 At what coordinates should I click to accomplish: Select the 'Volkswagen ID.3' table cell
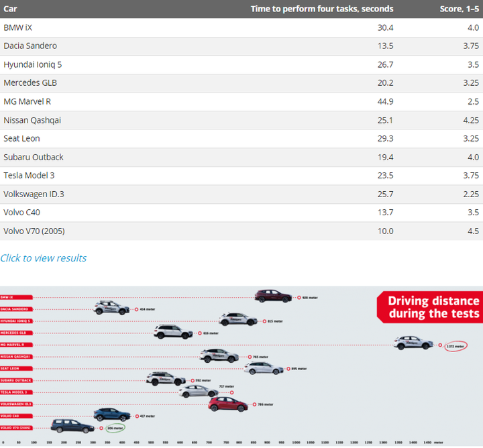click(34, 194)
